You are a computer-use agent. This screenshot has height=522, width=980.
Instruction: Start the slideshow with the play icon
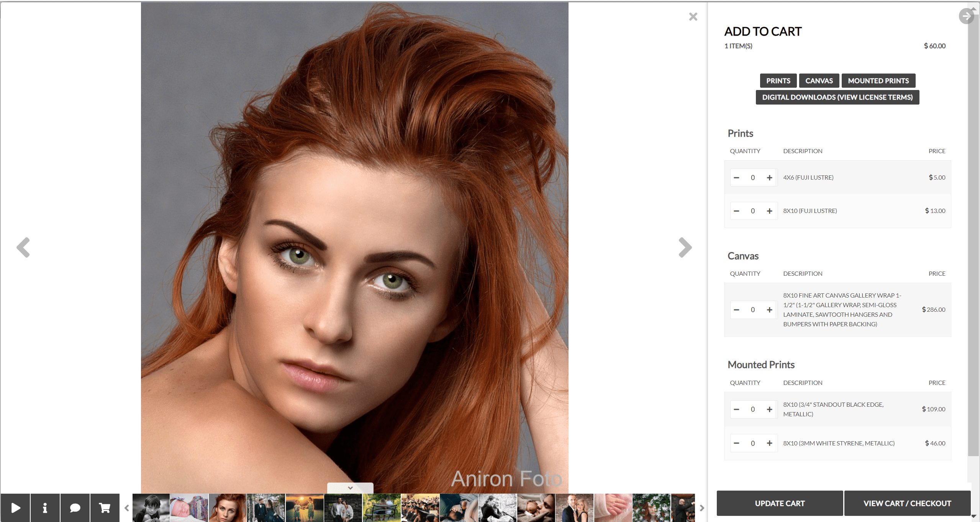(15, 508)
